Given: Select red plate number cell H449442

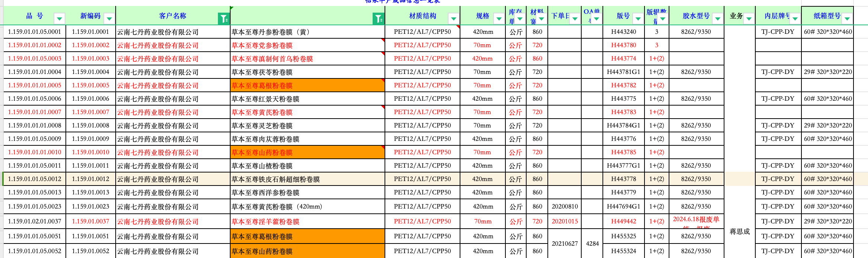Looking at the screenshot, I should coord(624,222).
